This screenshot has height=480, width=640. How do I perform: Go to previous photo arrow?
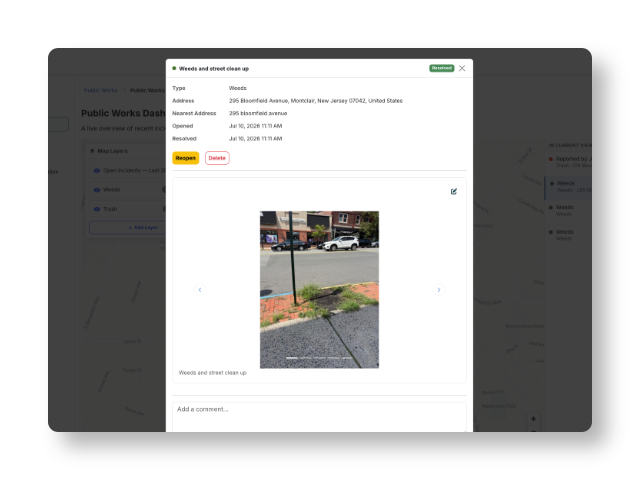pos(200,290)
